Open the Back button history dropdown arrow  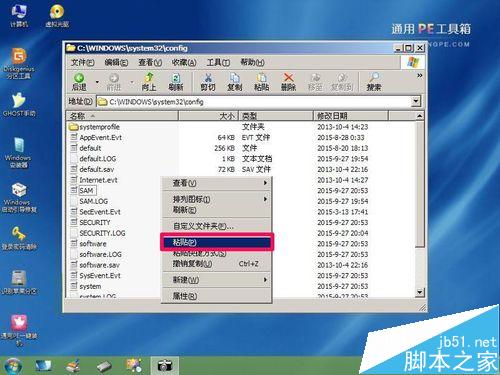pos(97,82)
